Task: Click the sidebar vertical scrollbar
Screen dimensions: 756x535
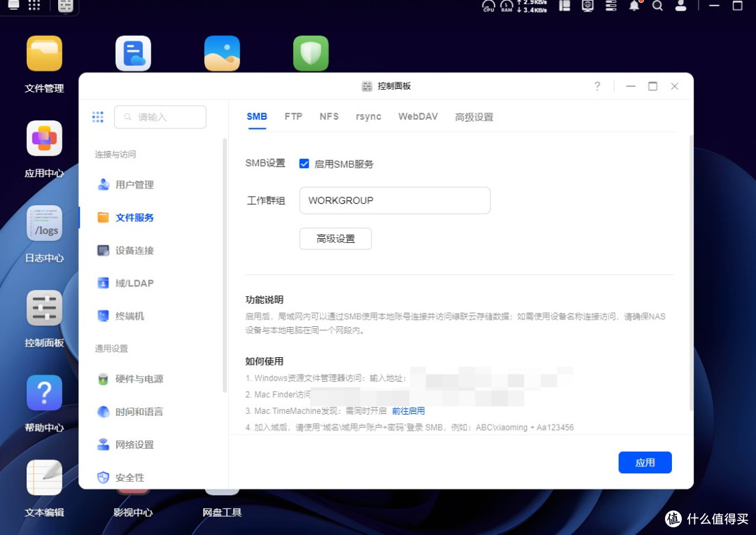Action: 224,265
